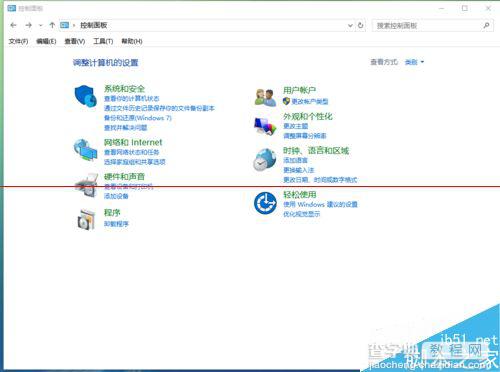
Task: Click 控制面板 in the address bar
Action: 94,25
